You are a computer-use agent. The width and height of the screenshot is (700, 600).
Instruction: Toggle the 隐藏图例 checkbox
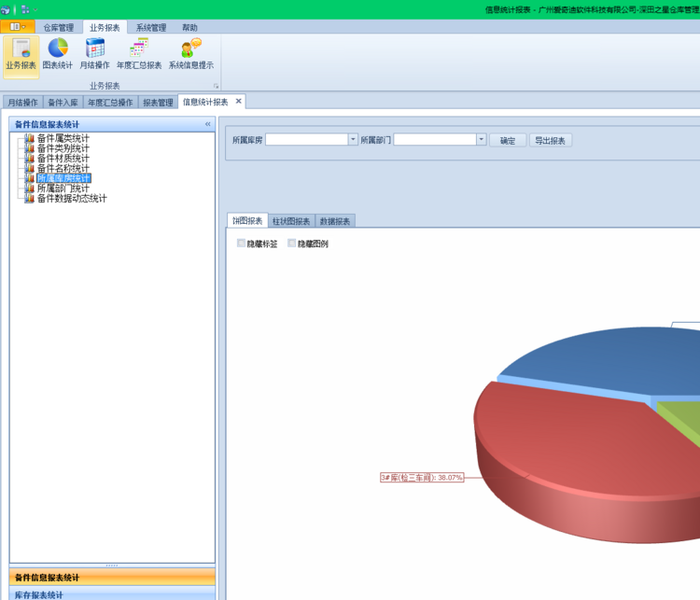click(x=292, y=244)
